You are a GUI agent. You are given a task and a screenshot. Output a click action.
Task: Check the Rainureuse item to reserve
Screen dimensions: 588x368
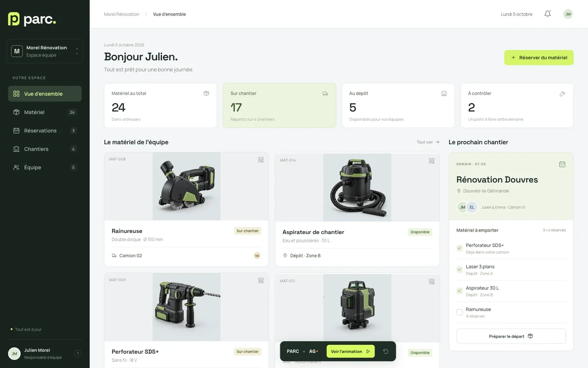tap(459, 312)
